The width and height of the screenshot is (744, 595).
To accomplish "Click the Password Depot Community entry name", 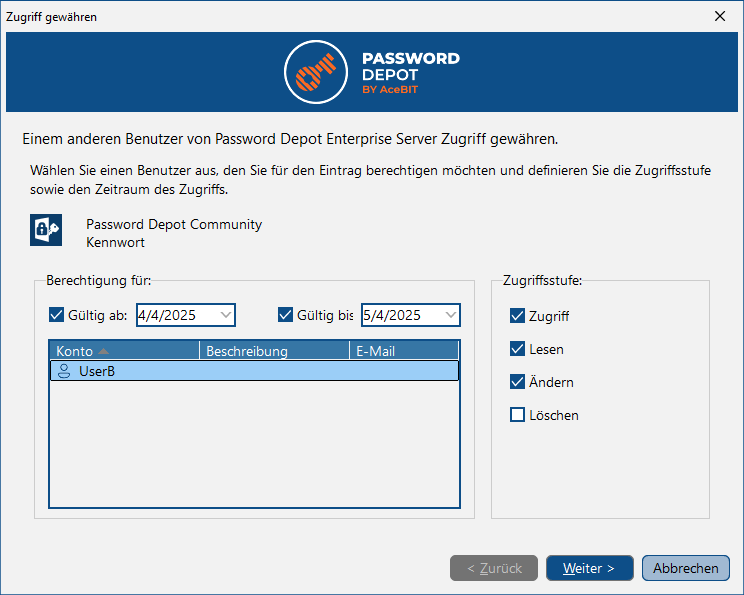I will 174,224.
